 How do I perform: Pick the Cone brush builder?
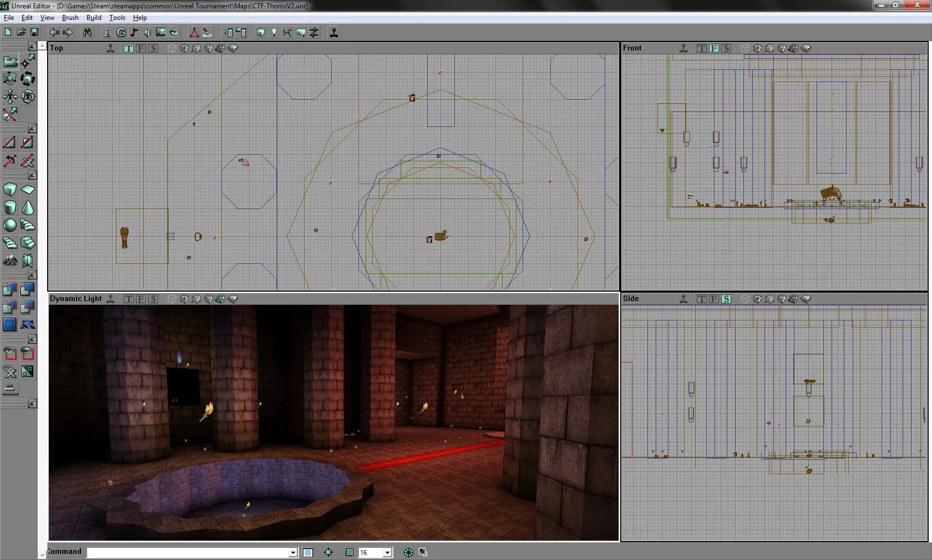[x=28, y=207]
